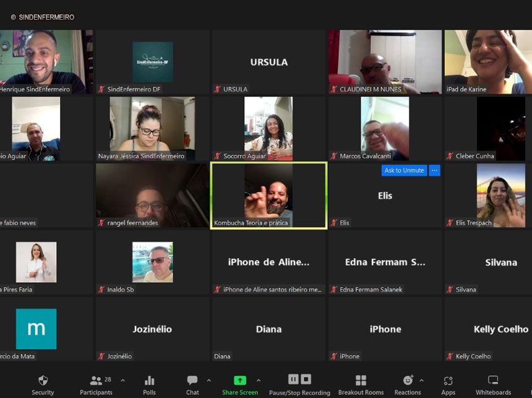Open Breakout Rooms
Viewport: 532px width, 398px height.
pos(361,381)
